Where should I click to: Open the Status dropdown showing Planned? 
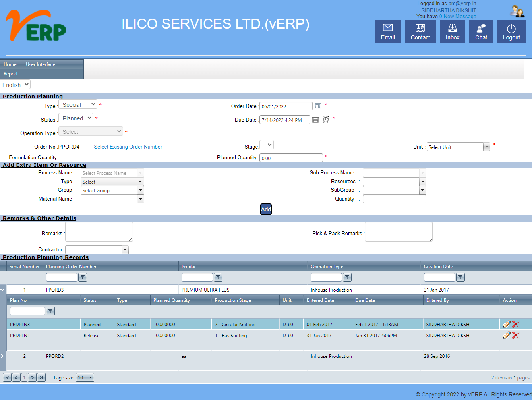tap(76, 118)
